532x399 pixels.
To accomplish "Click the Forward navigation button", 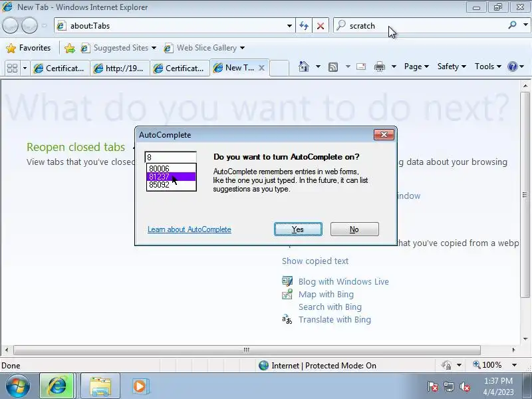I will click(29, 25).
